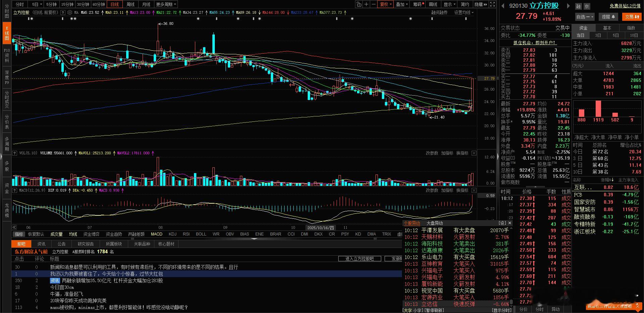
Task: Open 分时成交 in left sidebar
Action: coord(7,99)
